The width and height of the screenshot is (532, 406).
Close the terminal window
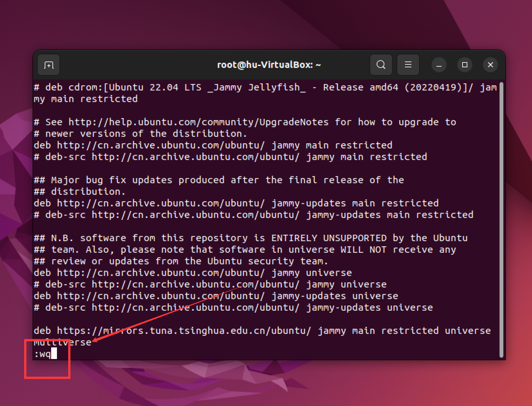(x=490, y=65)
